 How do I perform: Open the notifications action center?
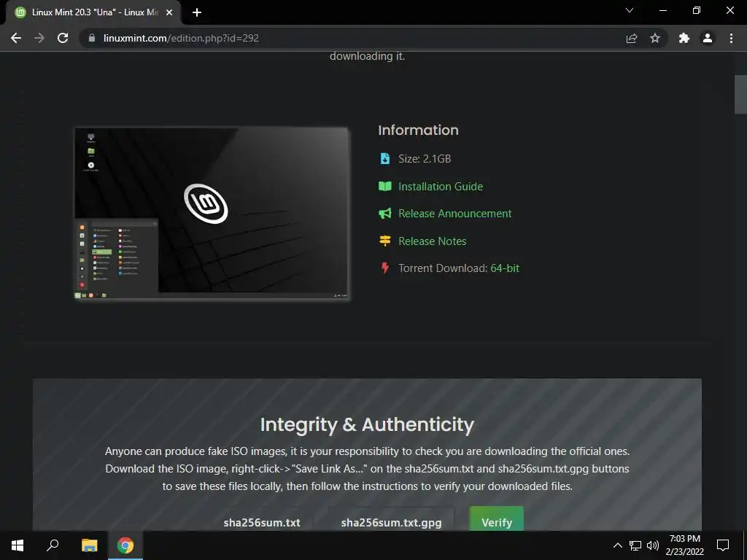tap(723, 545)
